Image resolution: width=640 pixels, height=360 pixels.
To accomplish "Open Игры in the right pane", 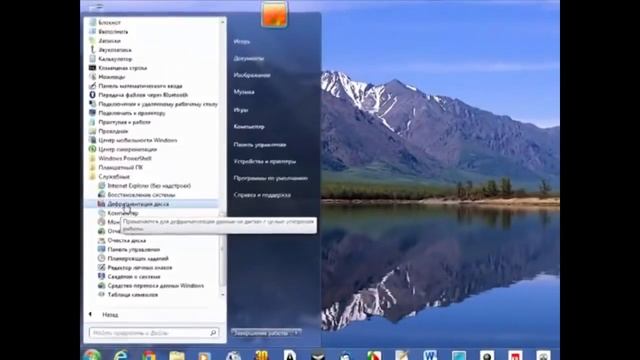I will 241,110.
